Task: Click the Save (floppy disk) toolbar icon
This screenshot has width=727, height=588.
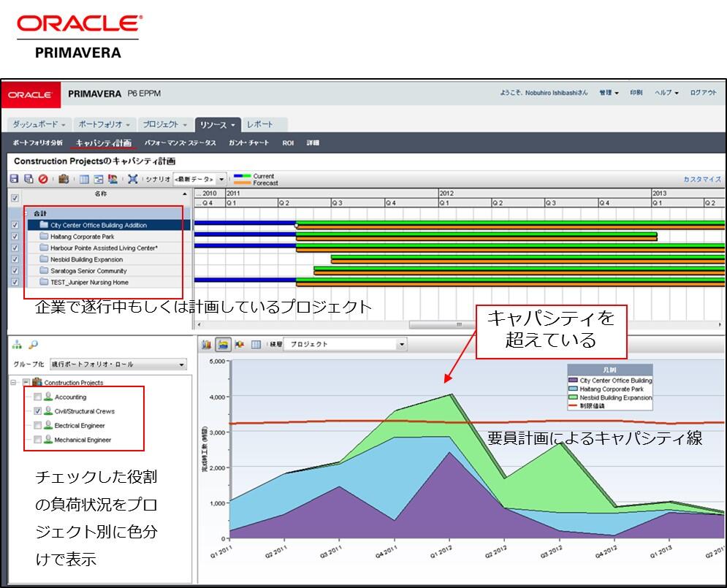Action: 14,179
